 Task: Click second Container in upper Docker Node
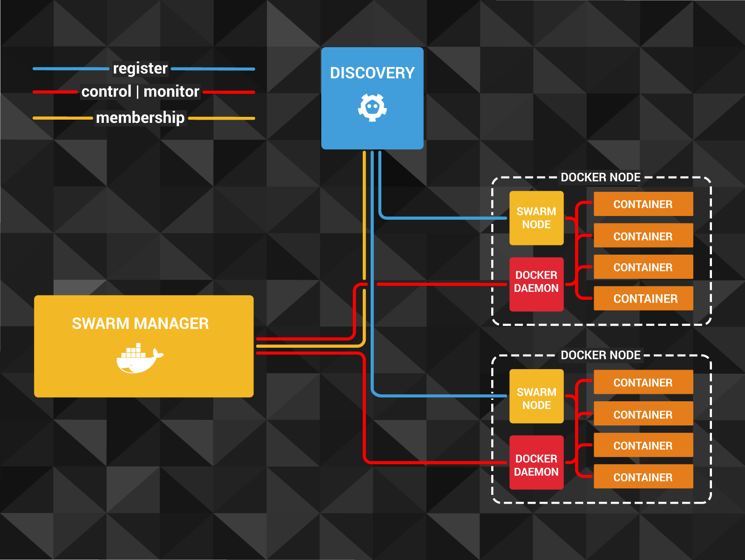click(x=643, y=236)
